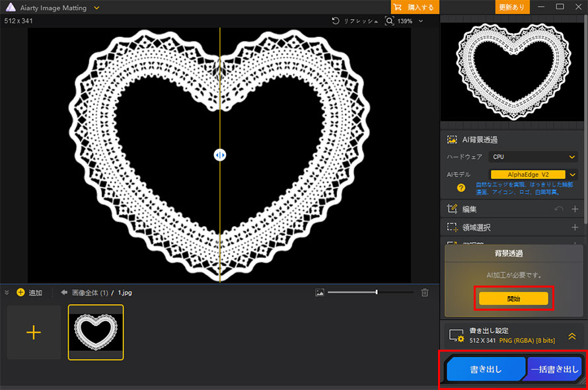
Task: Click the back arrow beside 画像全体
Action: point(63,292)
